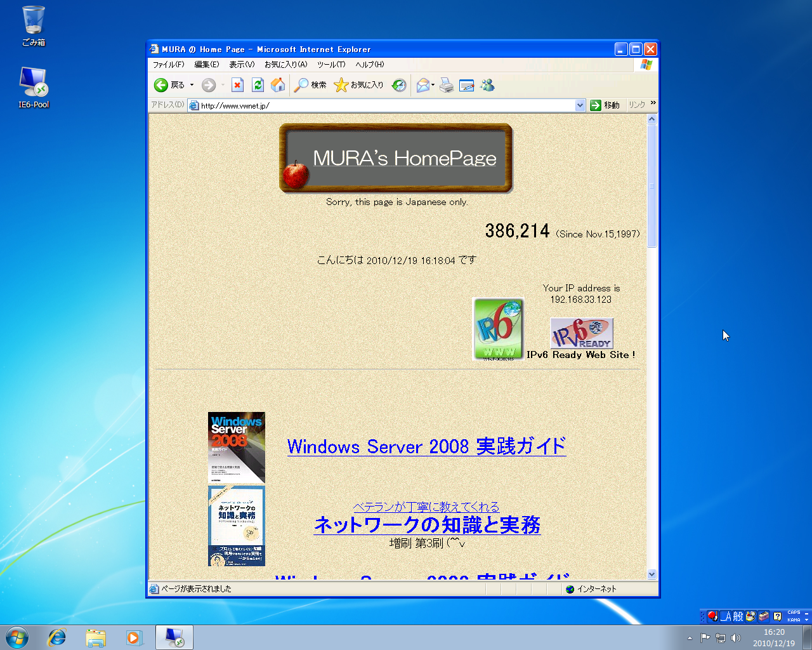Click the taskbar clock showing 16:20
The width and height of the screenshot is (812, 650).
[774, 637]
